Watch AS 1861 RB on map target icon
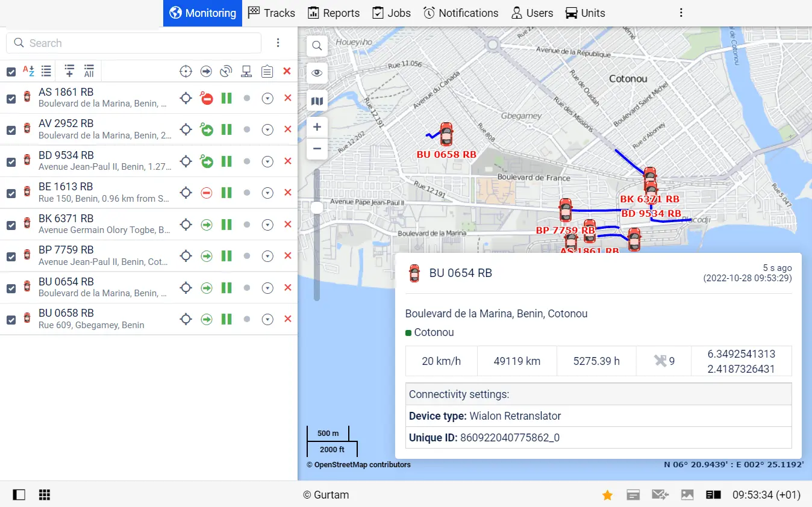The image size is (812, 507). (186, 98)
